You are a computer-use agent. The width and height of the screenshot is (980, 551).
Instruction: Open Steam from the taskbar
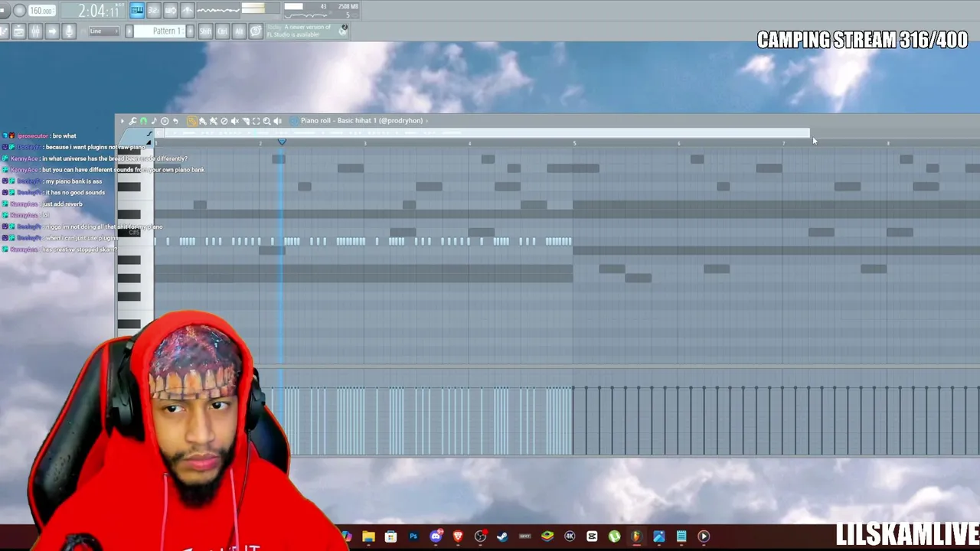click(x=502, y=536)
